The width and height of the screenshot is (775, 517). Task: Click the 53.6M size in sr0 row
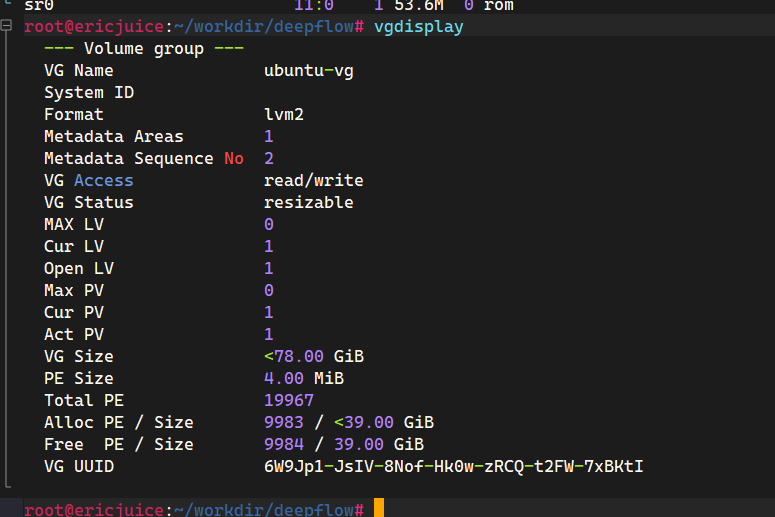[418, 5]
